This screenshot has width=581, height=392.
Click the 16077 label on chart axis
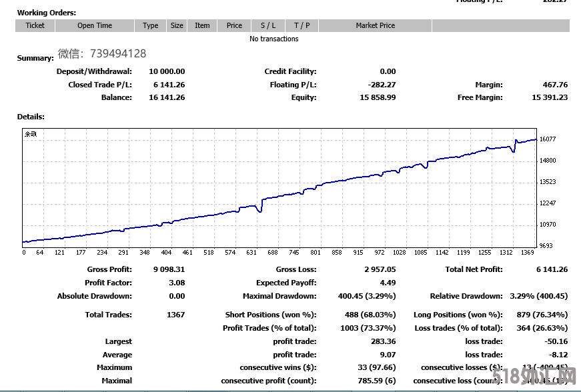[547, 139]
